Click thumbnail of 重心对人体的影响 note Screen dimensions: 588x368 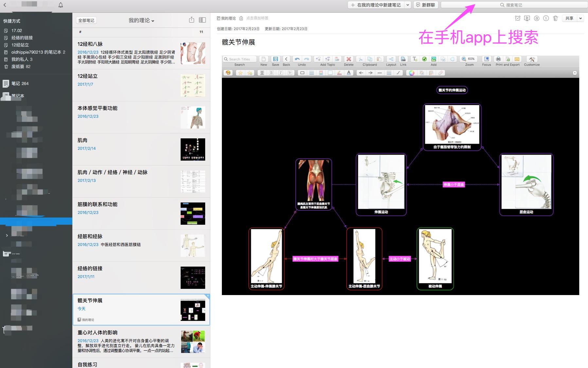[x=193, y=342]
